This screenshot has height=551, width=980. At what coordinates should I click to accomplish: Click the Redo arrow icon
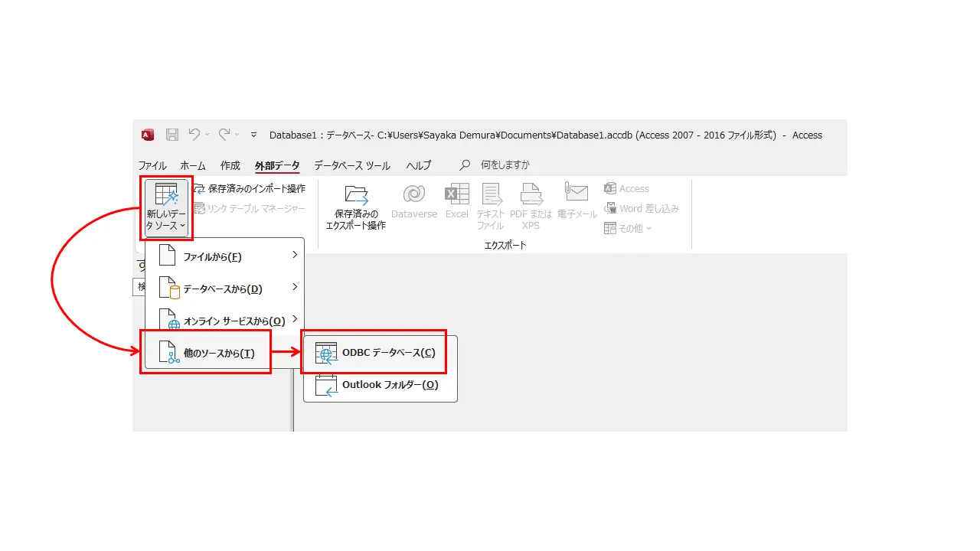point(224,134)
